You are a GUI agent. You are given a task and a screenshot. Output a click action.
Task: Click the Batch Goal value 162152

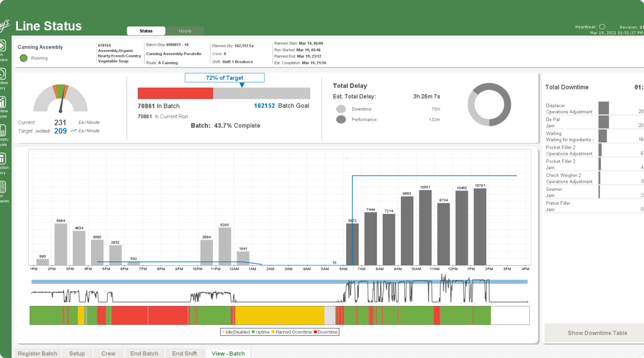click(x=265, y=106)
